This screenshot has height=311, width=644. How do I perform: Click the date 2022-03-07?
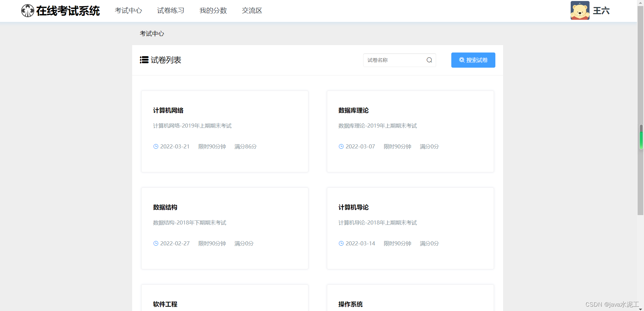tap(360, 146)
